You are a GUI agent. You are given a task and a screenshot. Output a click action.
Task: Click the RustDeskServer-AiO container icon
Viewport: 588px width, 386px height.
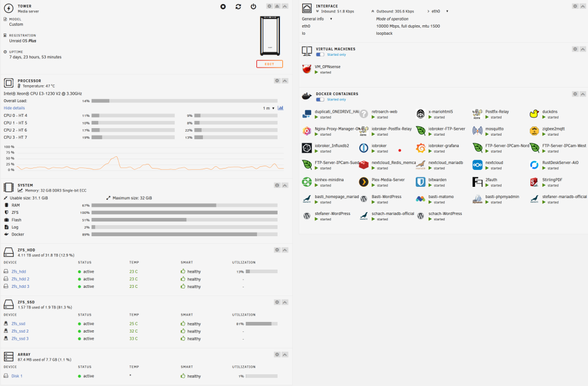tap(534, 165)
